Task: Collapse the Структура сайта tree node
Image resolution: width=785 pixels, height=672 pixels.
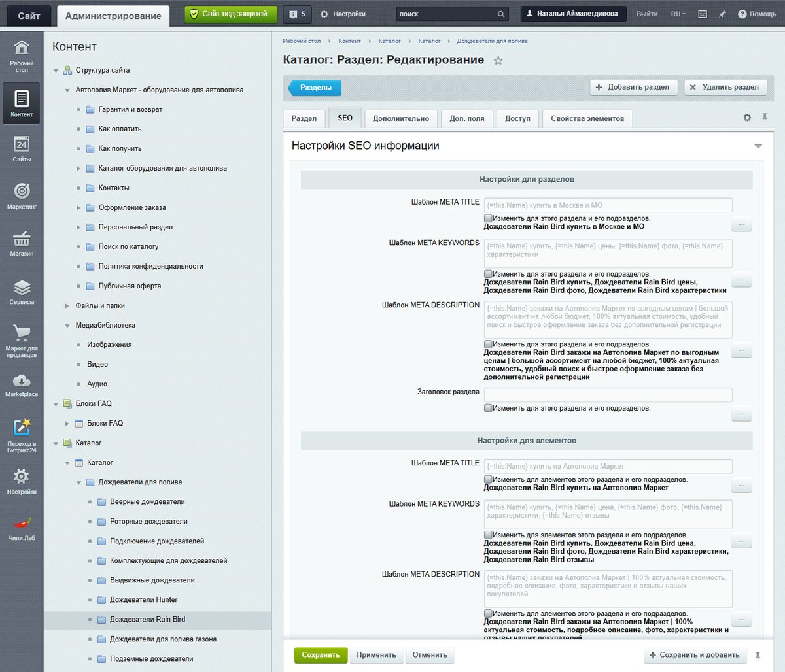Action: point(56,71)
